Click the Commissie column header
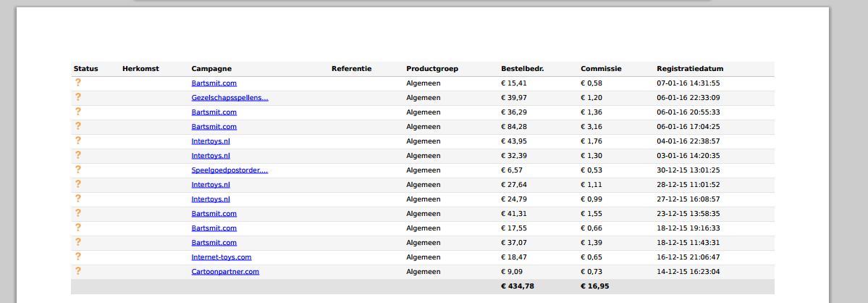 click(x=601, y=69)
